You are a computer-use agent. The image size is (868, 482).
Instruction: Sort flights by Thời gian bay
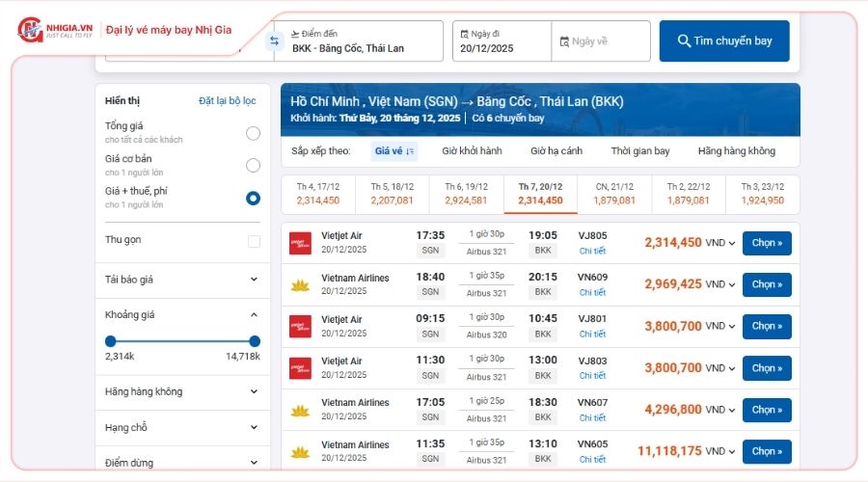[x=640, y=151]
